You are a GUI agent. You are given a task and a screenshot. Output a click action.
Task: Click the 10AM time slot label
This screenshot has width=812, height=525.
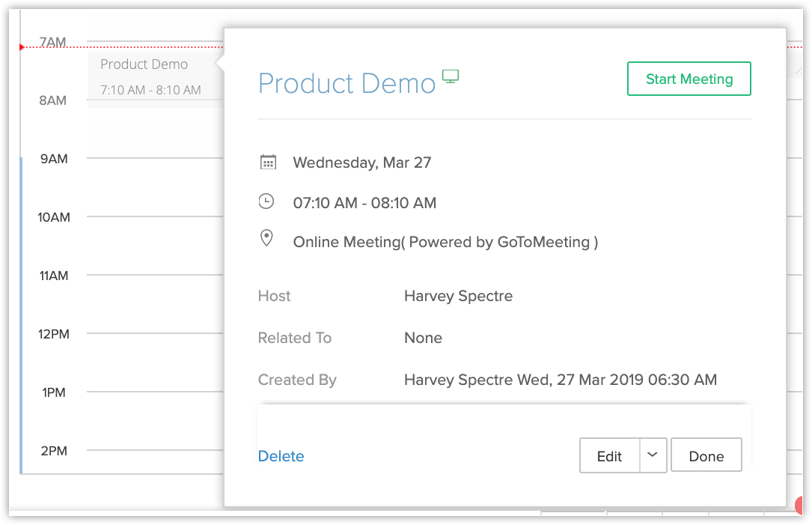[54, 217]
